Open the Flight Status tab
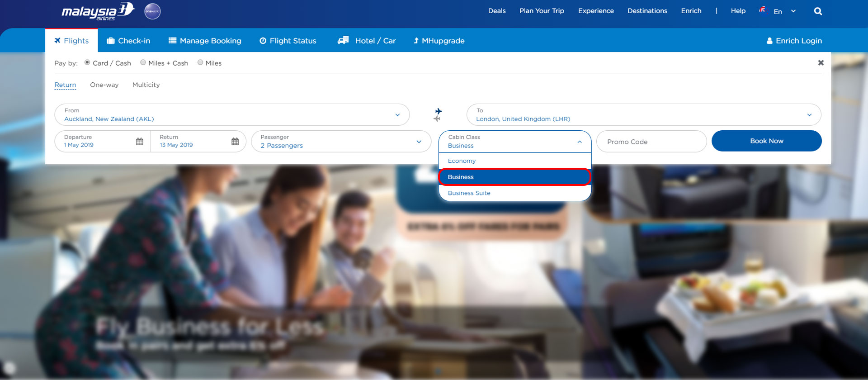Viewport: 868px width, 380px height. (x=288, y=41)
